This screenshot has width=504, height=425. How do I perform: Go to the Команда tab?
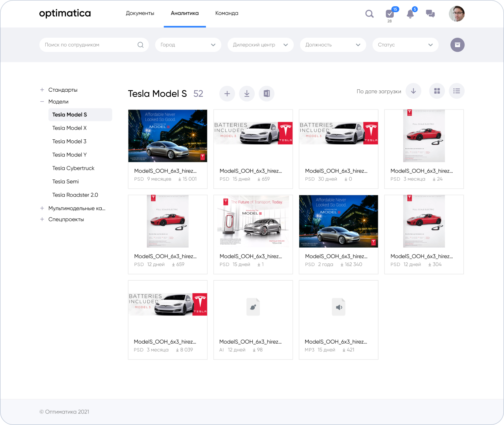click(227, 13)
